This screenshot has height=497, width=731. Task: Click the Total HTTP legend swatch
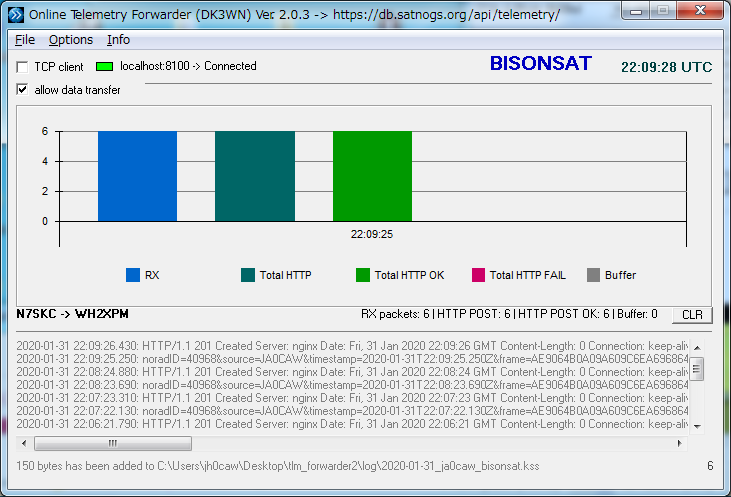tap(248, 275)
